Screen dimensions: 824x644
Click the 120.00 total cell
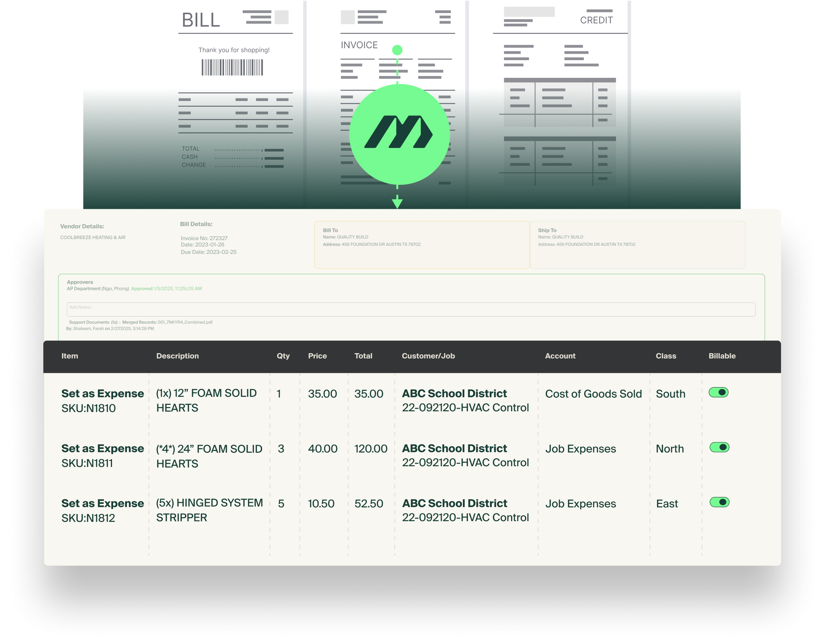pos(371,449)
